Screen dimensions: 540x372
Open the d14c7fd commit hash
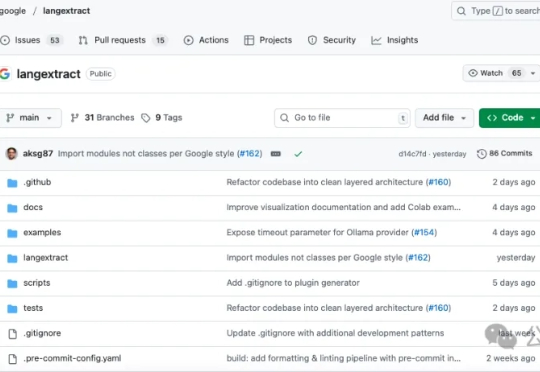(412, 154)
